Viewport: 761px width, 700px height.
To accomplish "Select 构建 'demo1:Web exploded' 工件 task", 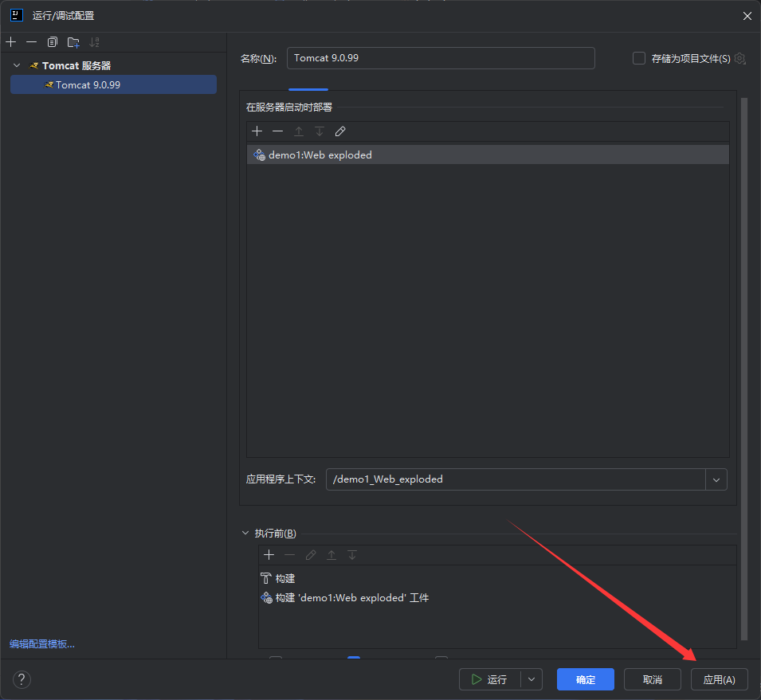I will (x=497, y=598).
